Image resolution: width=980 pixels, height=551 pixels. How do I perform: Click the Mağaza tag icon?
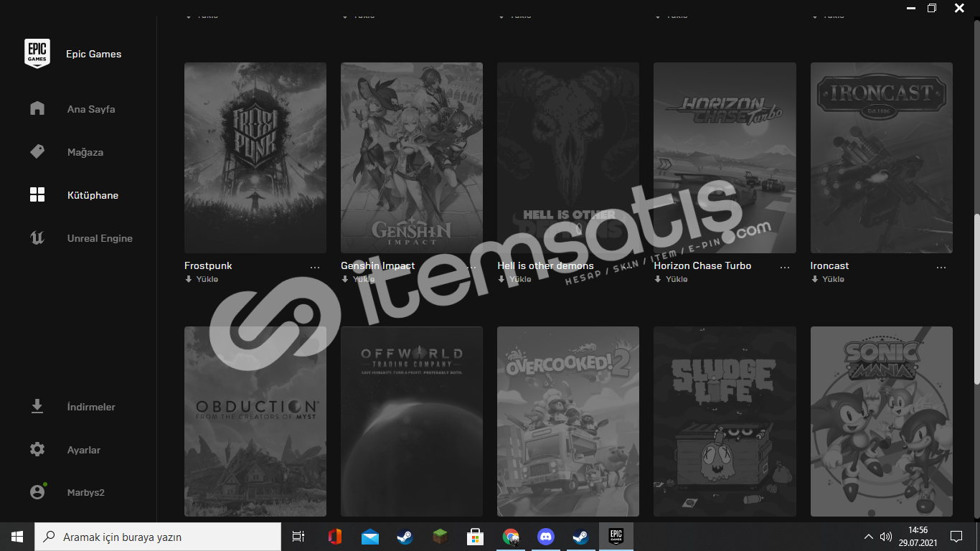tap(37, 151)
